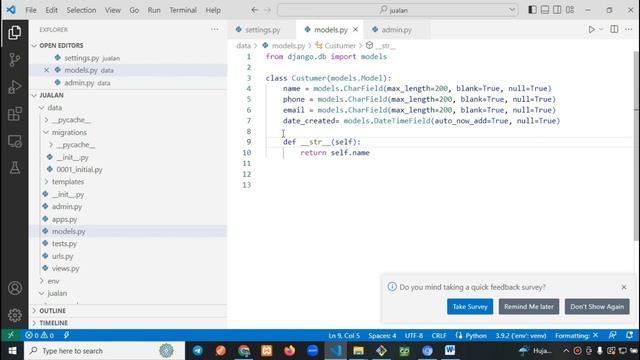Open views.py in the explorer
This screenshot has width=640, height=360.
coord(65,268)
